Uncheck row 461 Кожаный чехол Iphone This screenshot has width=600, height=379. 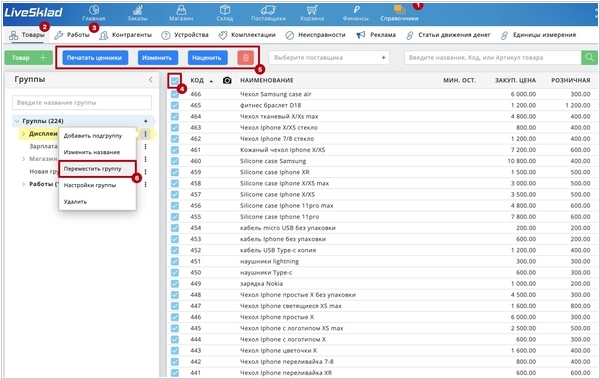pyautogui.click(x=175, y=150)
